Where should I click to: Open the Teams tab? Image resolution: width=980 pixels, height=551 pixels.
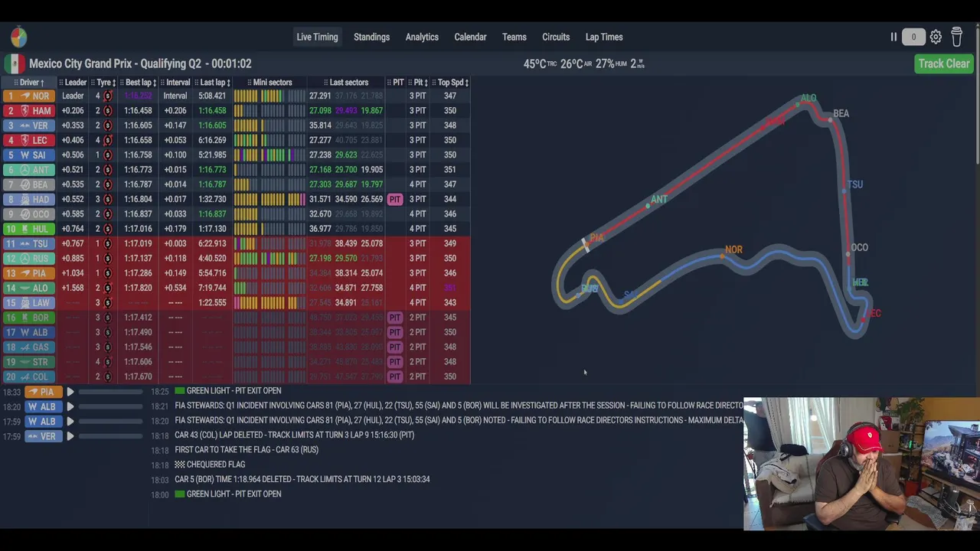pos(514,37)
